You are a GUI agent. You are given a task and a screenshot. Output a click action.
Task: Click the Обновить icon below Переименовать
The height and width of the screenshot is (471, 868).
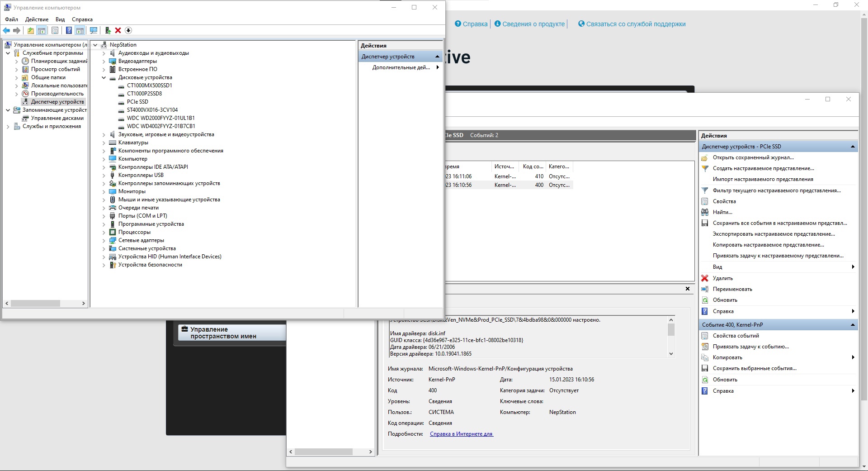[705, 300]
